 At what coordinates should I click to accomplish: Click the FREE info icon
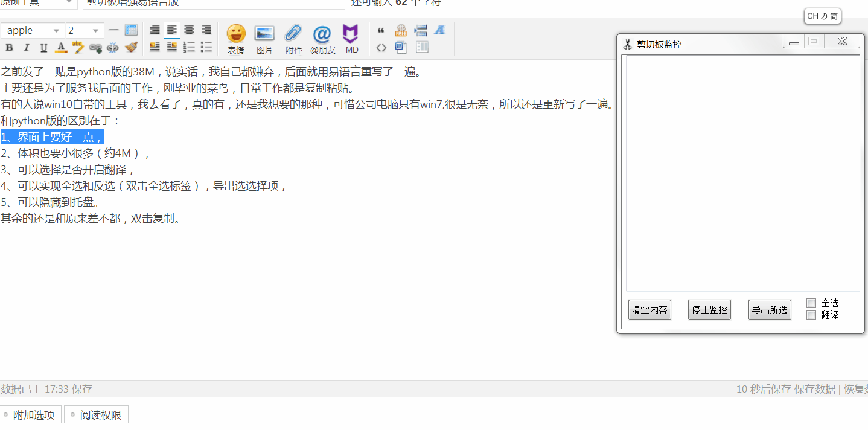401,30
